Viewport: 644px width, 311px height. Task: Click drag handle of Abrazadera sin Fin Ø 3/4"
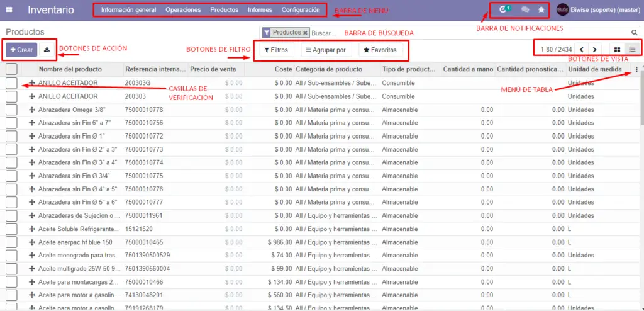coord(31,176)
